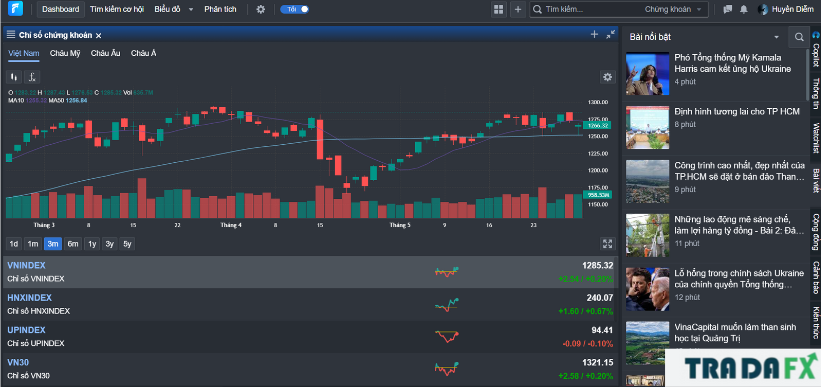Select the 5y time range

click(127, 244)
